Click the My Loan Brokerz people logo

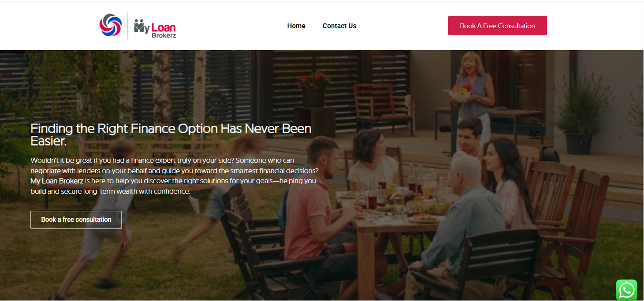pyautogui.click(x=155, y=28)
